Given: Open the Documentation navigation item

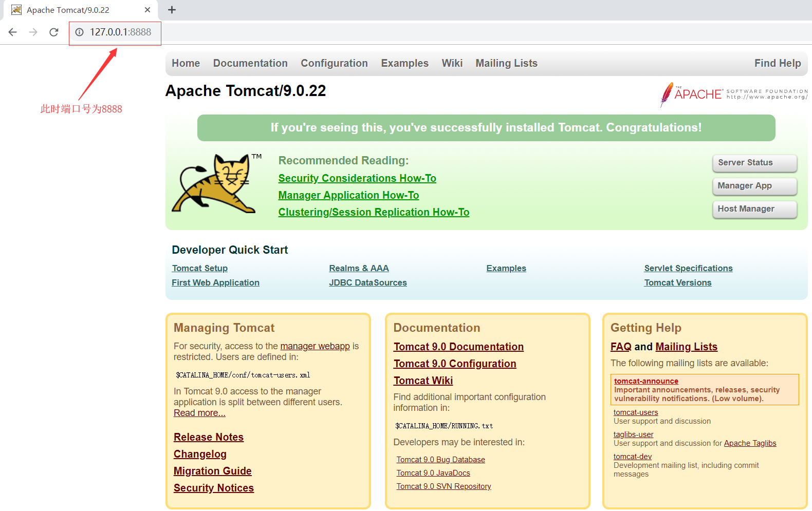Looking at the screenshot, I should tap(250, 63).
